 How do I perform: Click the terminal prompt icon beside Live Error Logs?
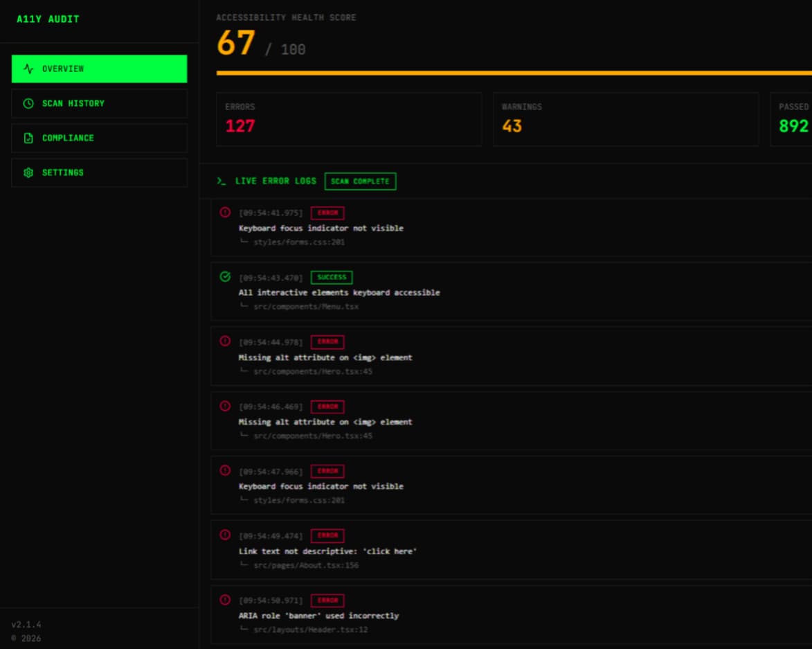coord(221,181)
